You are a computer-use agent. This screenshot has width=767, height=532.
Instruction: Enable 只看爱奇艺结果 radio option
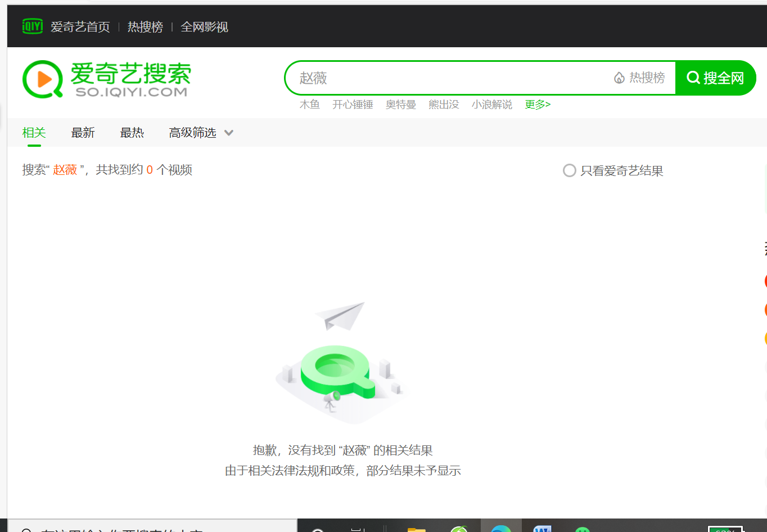(x=569, y=170)
